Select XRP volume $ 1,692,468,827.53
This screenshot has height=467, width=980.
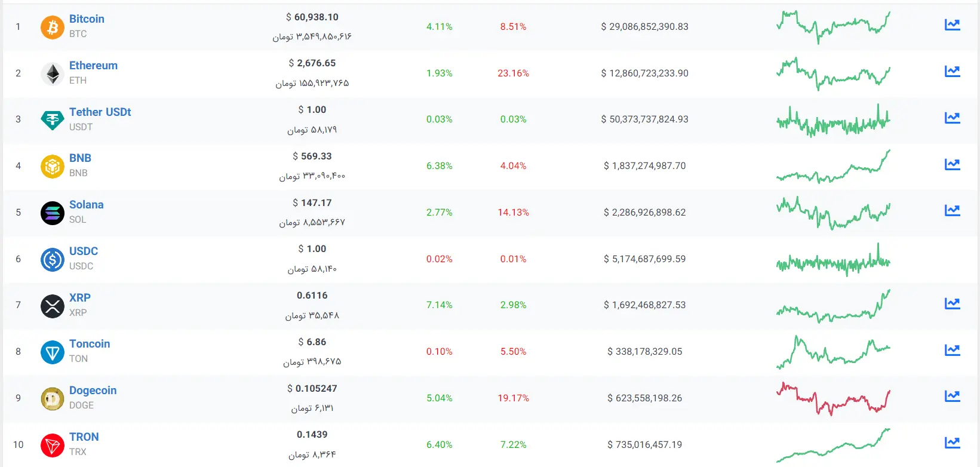tap(645, 305)
